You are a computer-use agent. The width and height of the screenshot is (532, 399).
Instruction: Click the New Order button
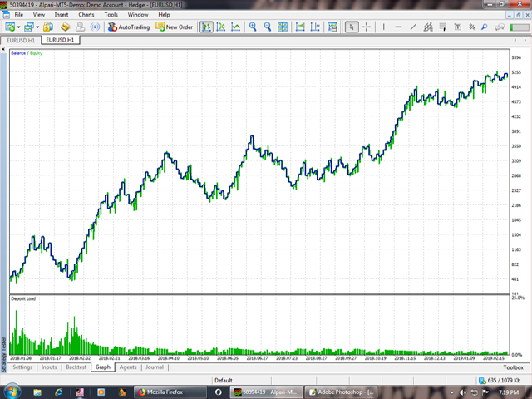pyautogui.click(x=174, y=27)
